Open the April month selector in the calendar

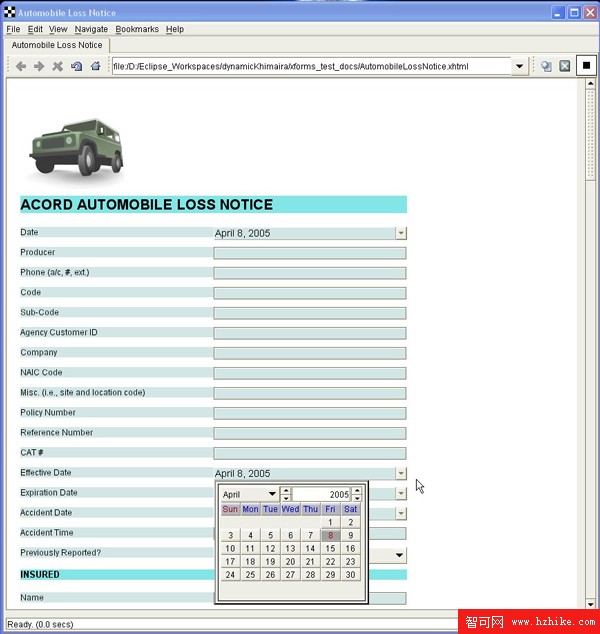[x=271, y=494]
